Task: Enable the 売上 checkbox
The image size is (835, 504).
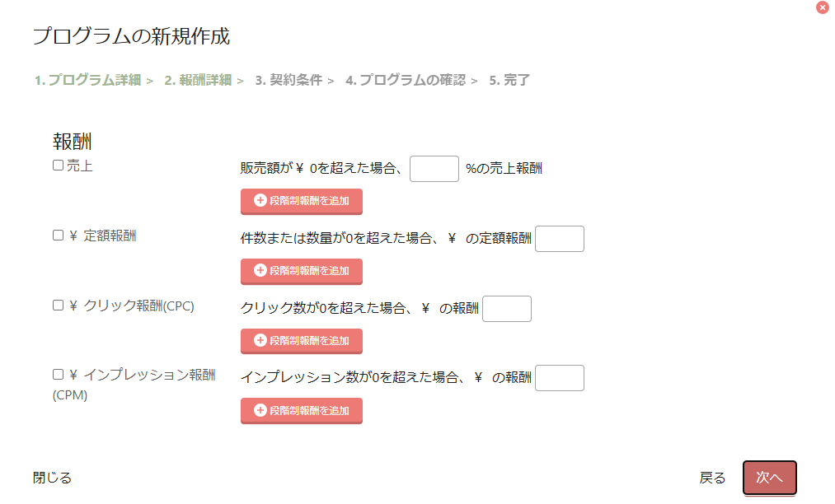Action: 58,166
